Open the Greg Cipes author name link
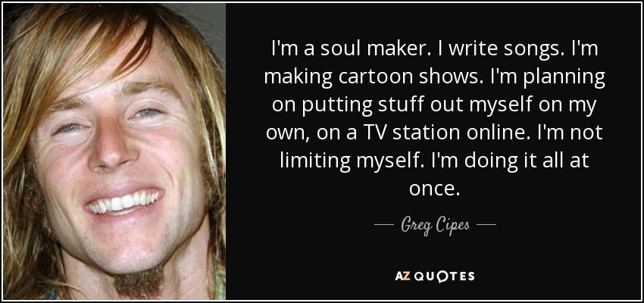644x303 pixels. click(x=435, y=226)
